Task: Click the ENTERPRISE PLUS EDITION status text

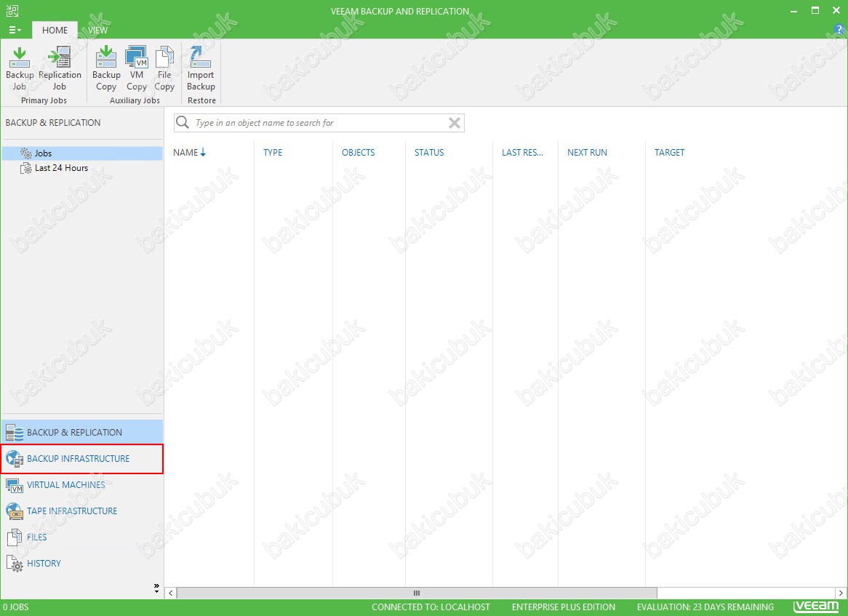Action: (x=564, y=607)
